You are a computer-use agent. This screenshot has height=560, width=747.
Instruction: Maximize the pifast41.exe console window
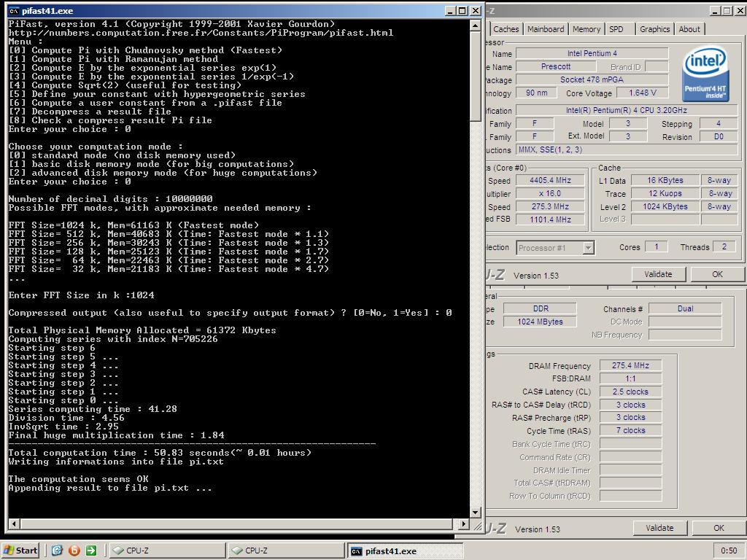[462, 10]
